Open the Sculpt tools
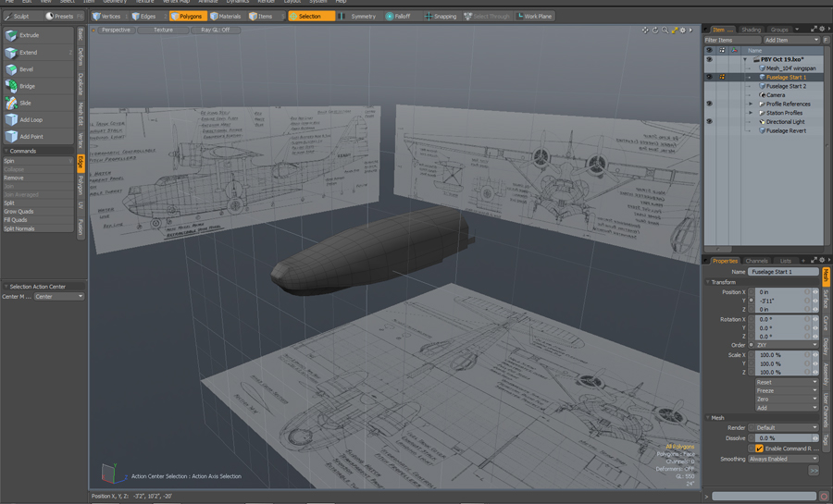The image size is (833, 504). pyautogui.click(x=21, y=17)
